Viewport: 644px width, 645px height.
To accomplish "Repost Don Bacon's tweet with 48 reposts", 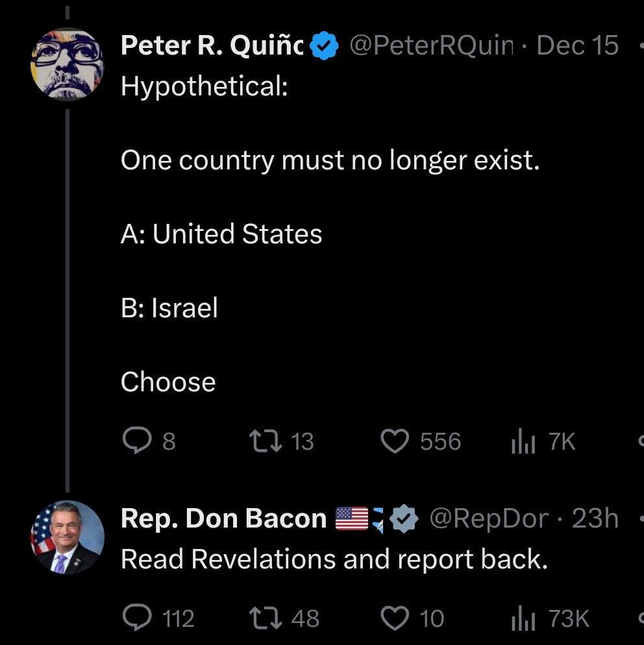I will point(266,618).
